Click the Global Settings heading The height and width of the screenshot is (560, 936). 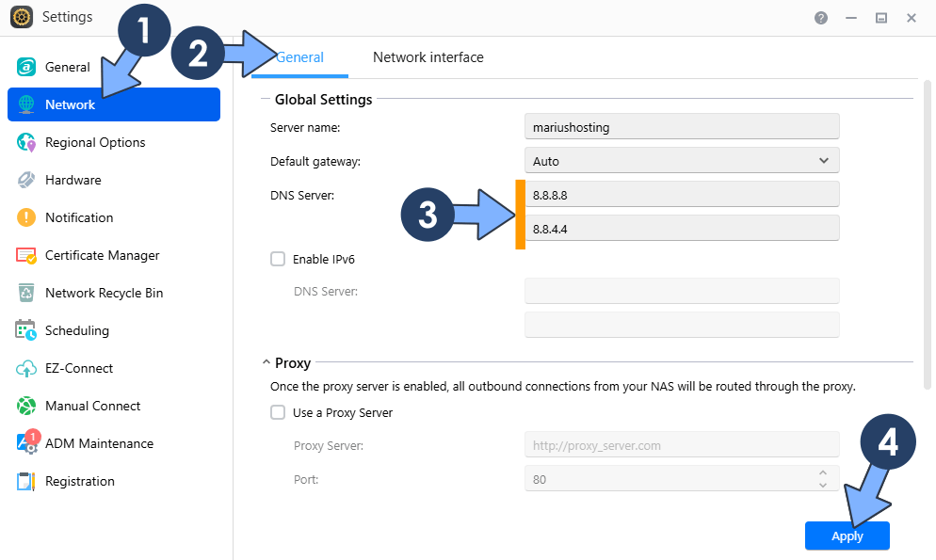pos(323,100)
